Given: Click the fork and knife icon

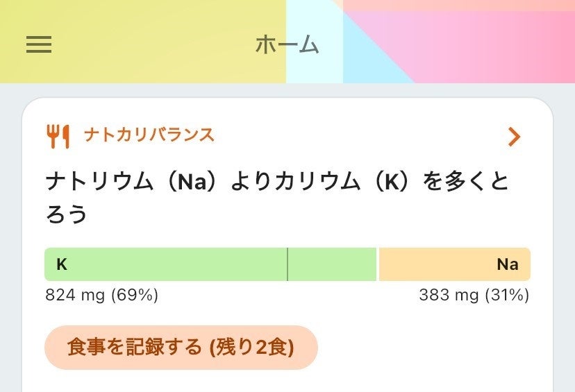Looking at the screenshot, I should click(x=58, y=136).
